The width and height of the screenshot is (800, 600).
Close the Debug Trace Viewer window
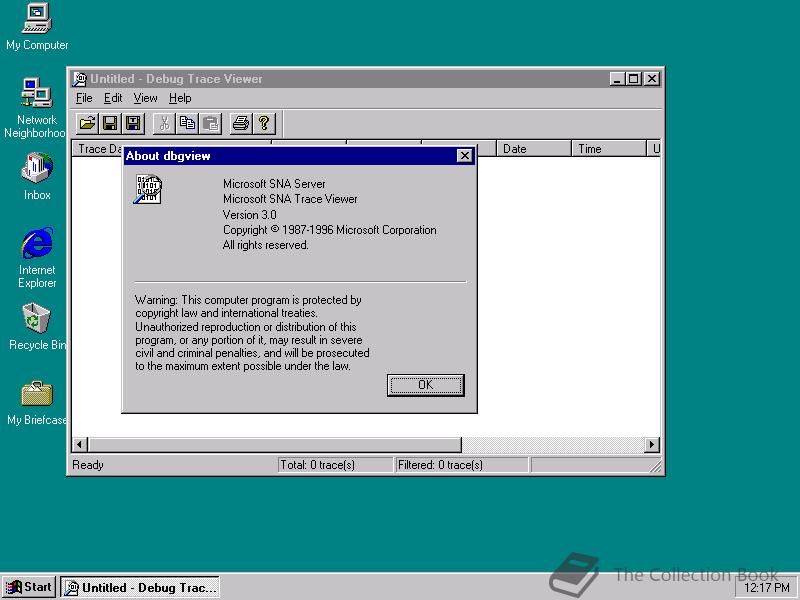click(x=652, y=79)
